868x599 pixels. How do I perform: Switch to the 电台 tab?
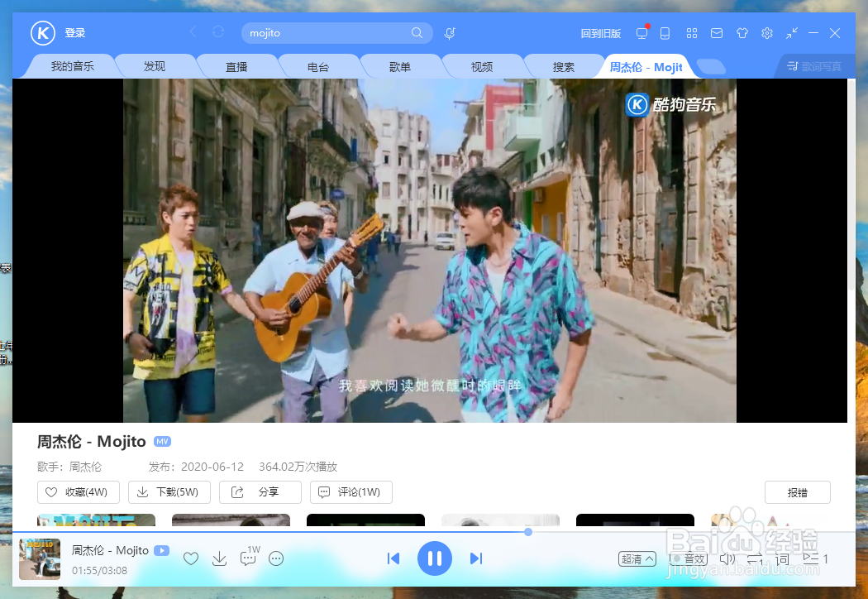(318, 66)
